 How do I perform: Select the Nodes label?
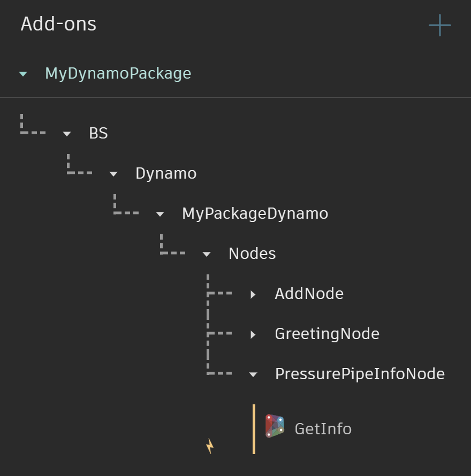pyautogui.click(x=252, y=254)
